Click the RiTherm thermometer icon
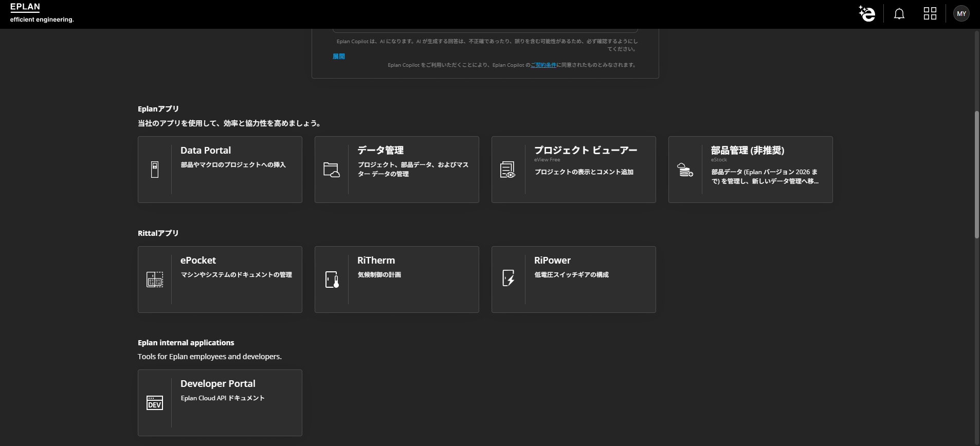The image size is (980, 446). tap(332, 280)
